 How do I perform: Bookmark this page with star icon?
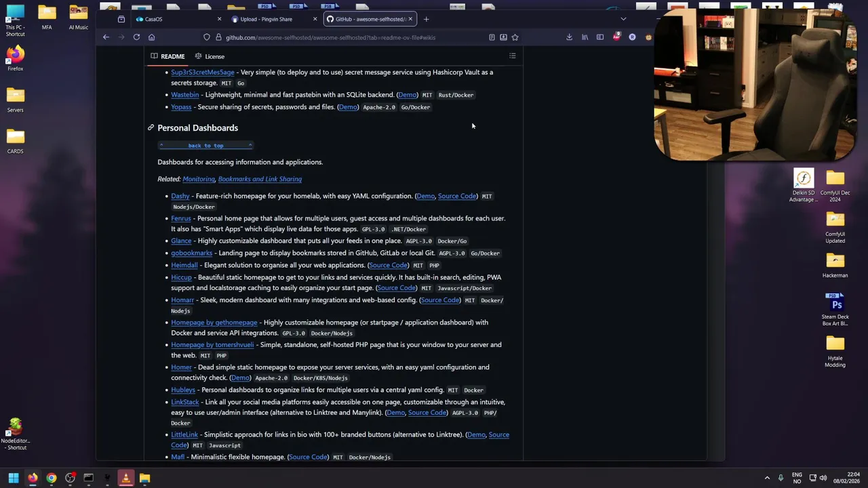tap(515, 37)
